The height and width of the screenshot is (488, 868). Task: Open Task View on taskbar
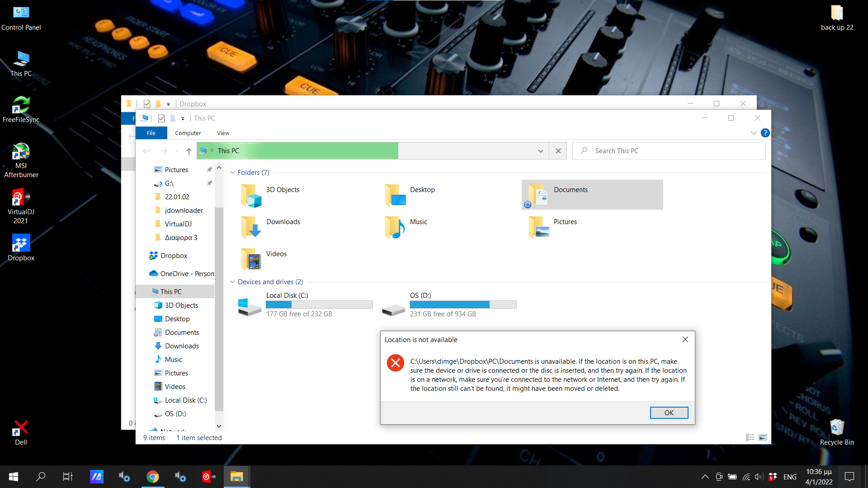[x=68, y=477]
